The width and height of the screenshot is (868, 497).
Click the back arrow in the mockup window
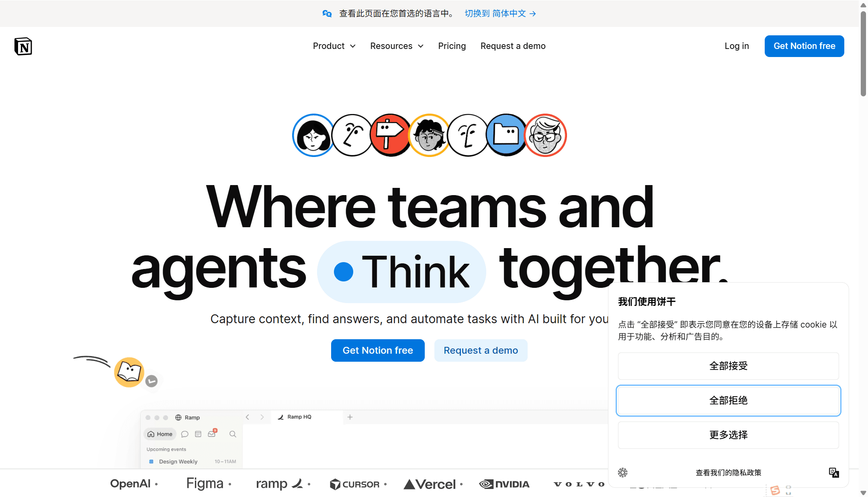coord(248,417)
